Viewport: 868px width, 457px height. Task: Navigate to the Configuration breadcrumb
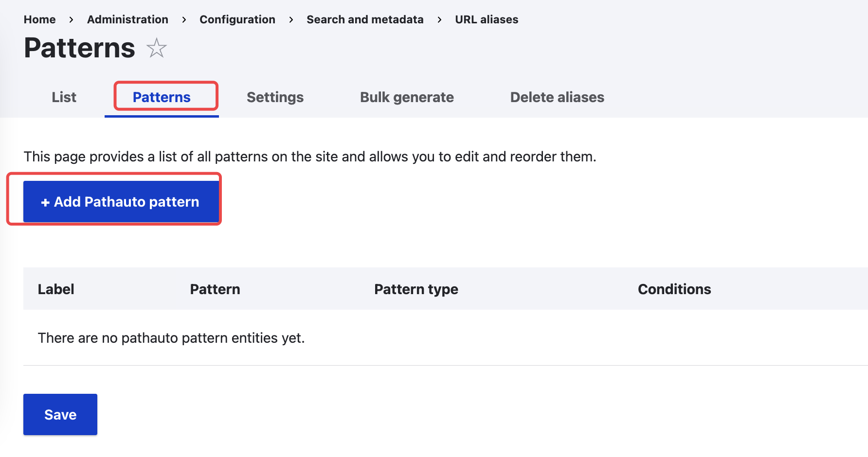click(x=237, y=19)
